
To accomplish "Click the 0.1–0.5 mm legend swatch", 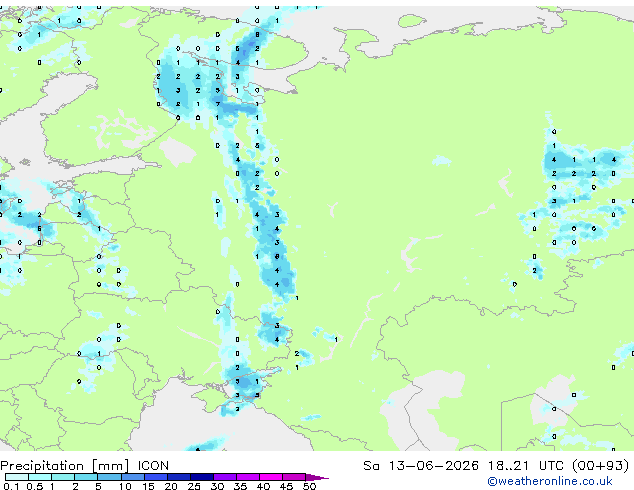I will [x=17, y=477].
